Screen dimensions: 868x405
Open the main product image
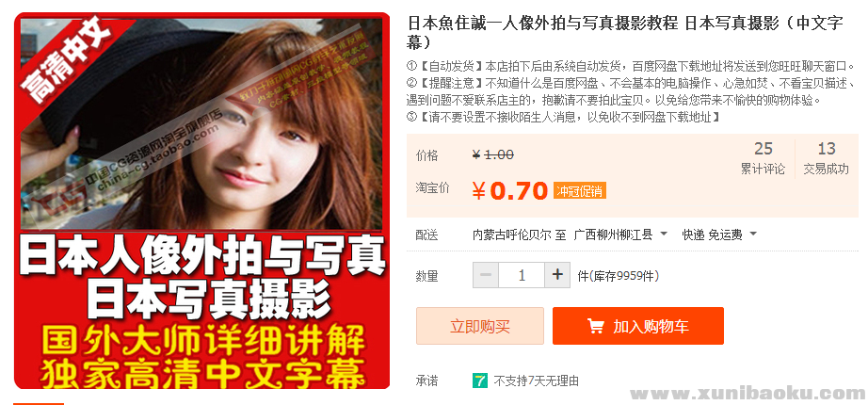click(202, 201)
